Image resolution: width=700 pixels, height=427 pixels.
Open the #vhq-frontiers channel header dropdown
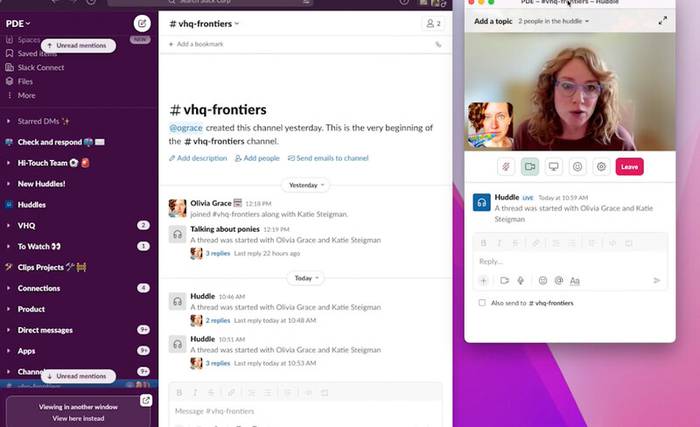[x=204, y=24]
